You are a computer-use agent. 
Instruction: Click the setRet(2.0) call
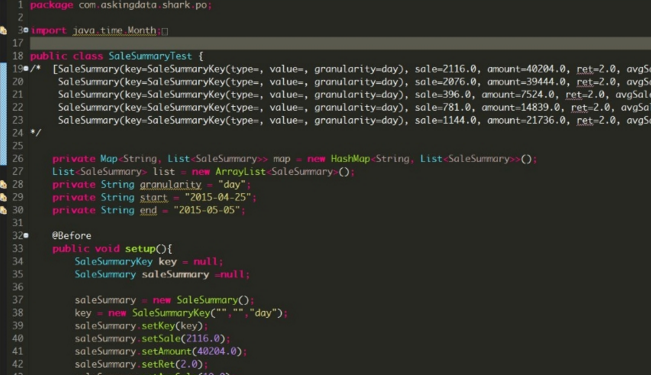click(x=172, y=364)
